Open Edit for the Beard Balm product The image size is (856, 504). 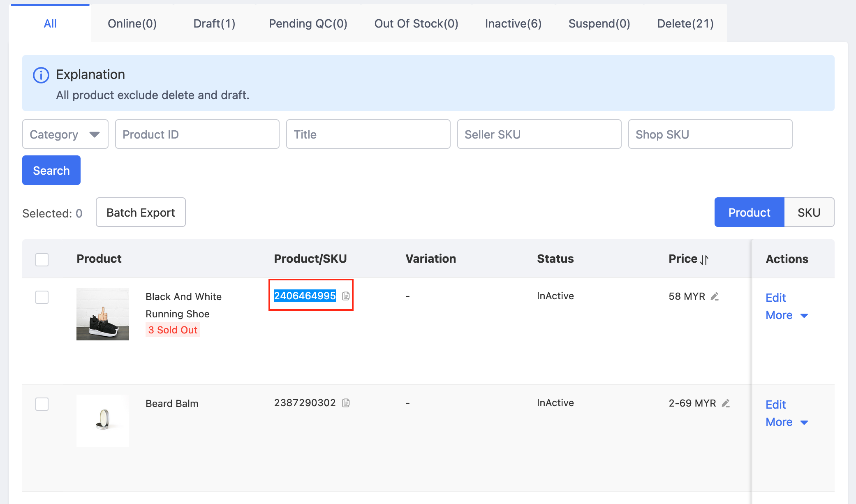[775, 405]
